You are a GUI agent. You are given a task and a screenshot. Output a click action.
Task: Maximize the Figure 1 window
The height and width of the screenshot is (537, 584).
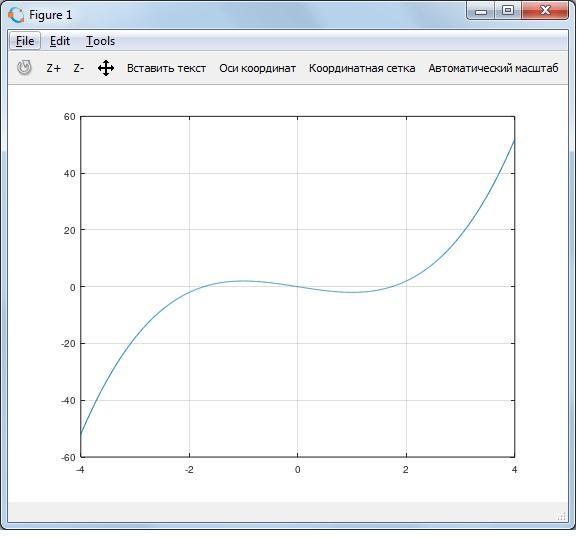click(508, 10)
